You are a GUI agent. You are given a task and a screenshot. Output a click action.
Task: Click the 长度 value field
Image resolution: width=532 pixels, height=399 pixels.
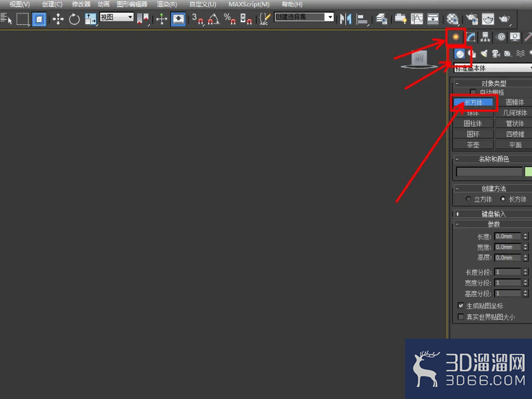pos(508,236)
